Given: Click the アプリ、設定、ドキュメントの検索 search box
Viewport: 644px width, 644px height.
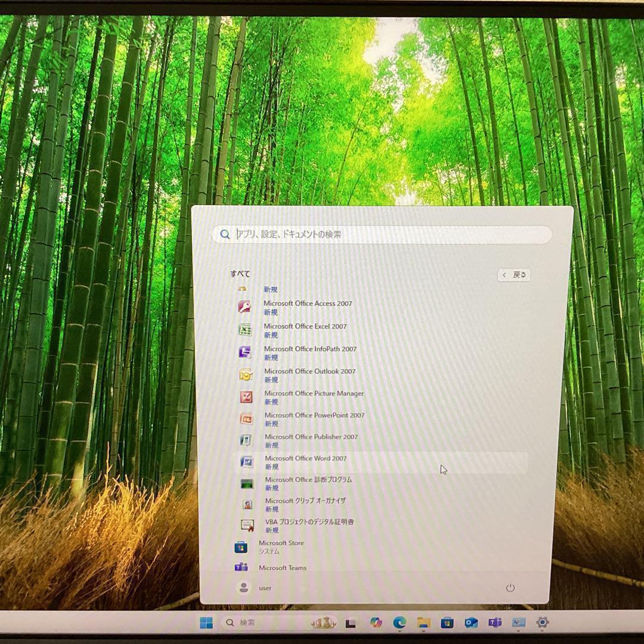Looking at the screenshot, I should pyautogui.click(x=382, y=234).
